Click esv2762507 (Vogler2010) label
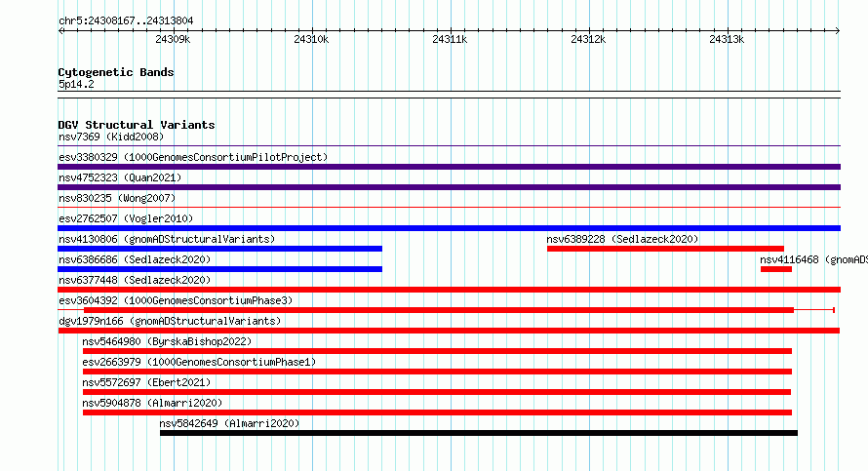The image size is (868, 471). 126,218
